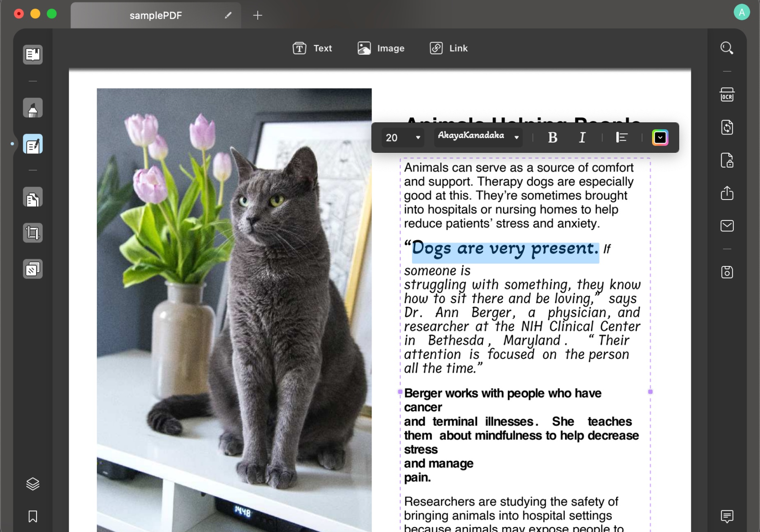
Task: Select the color swatch for text color
Action: pyautogui.click(x=660, y=138)
